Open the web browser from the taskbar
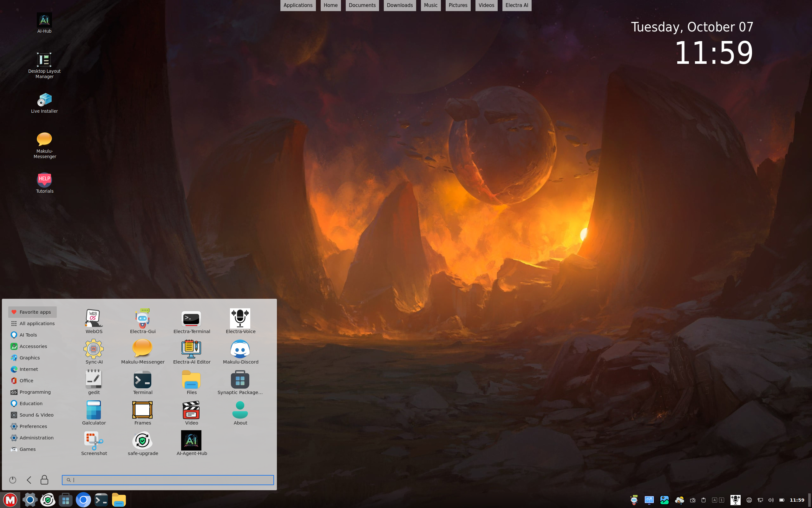Screen dimensions: 812x508 pyautogui.click(x=83, y=500)
